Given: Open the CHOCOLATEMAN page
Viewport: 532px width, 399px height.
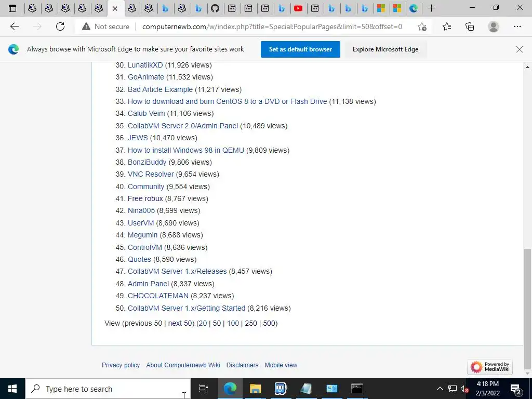Looking at the screenshot, I should pos(158,296).
